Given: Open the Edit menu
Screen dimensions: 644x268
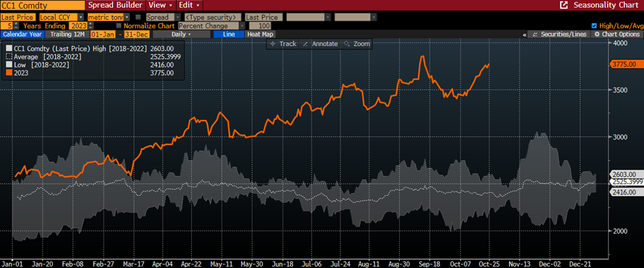Looking at the screenshot, I should 189,5.
